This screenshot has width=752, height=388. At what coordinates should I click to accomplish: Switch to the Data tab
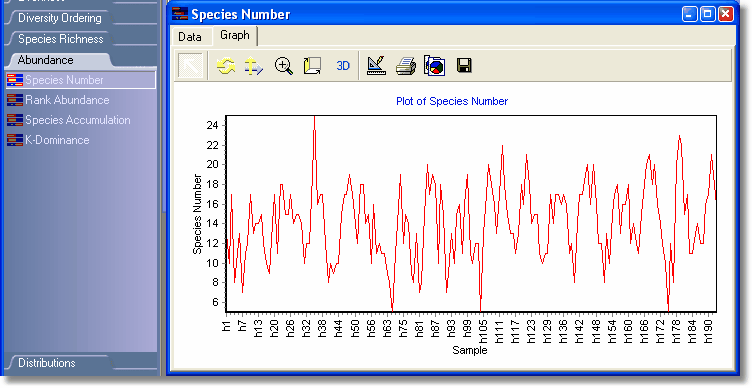pos(190,37)
